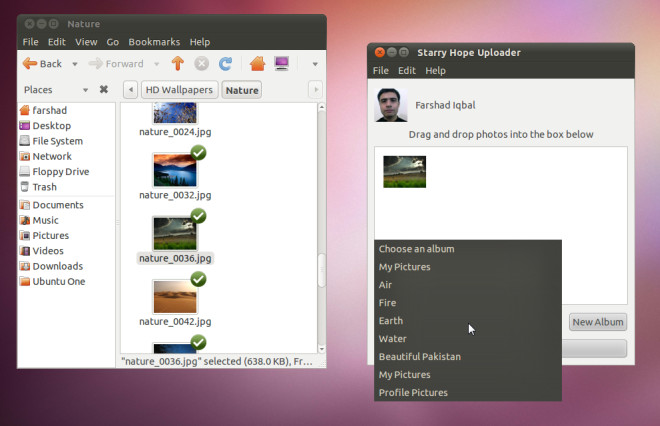
Task: Choose 'Choose an album' dropdown entry
Action: [468, 249]
